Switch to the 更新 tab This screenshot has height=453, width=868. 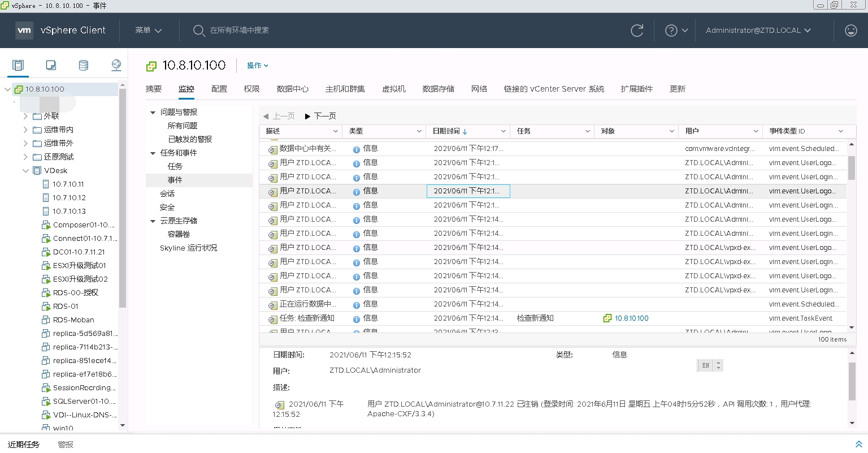[678, 89]
